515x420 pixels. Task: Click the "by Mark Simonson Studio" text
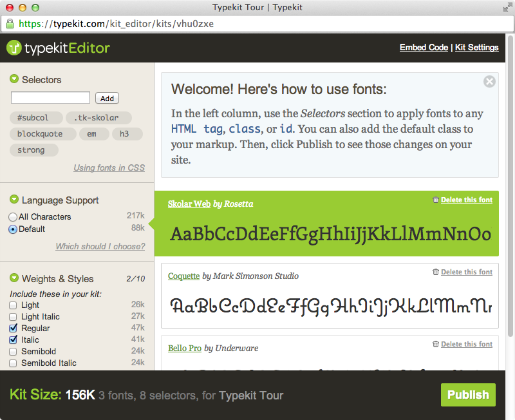[250, 276]
